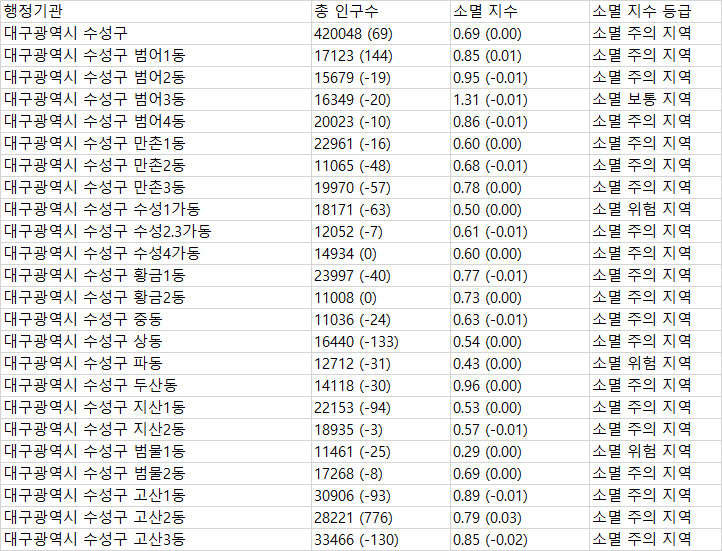Click 소멸 위험 지역 grade in 범물1동 row
The height and width of the screenshot is (551, 722).
(x=641, y=451)
